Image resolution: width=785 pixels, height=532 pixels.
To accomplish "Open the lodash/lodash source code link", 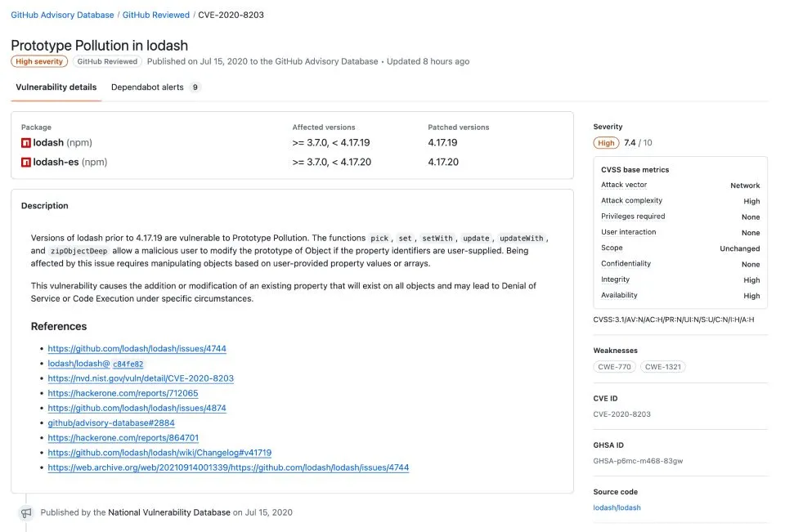I will 616,507.
